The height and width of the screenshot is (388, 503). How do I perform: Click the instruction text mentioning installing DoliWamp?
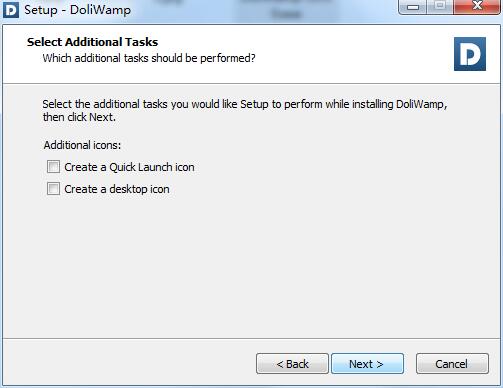245,104
